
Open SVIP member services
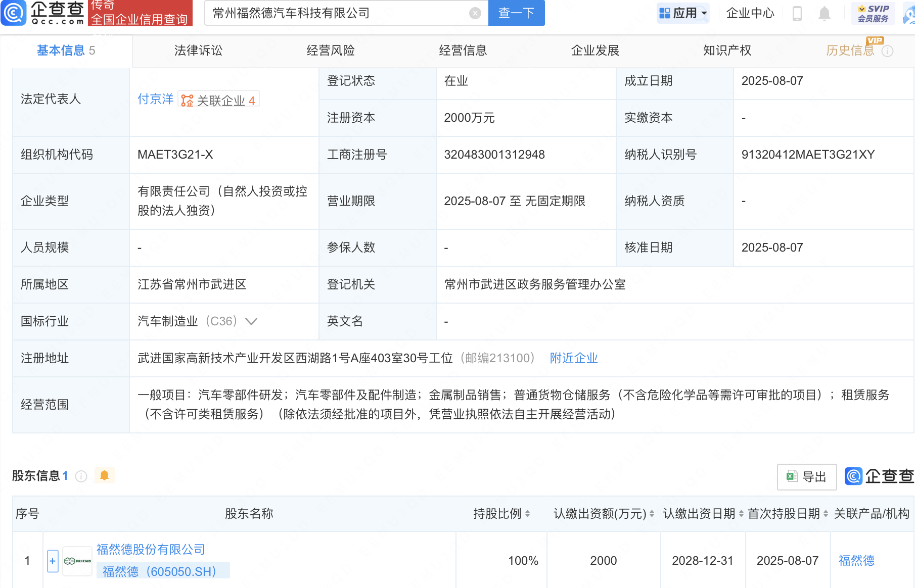(873, 13)
